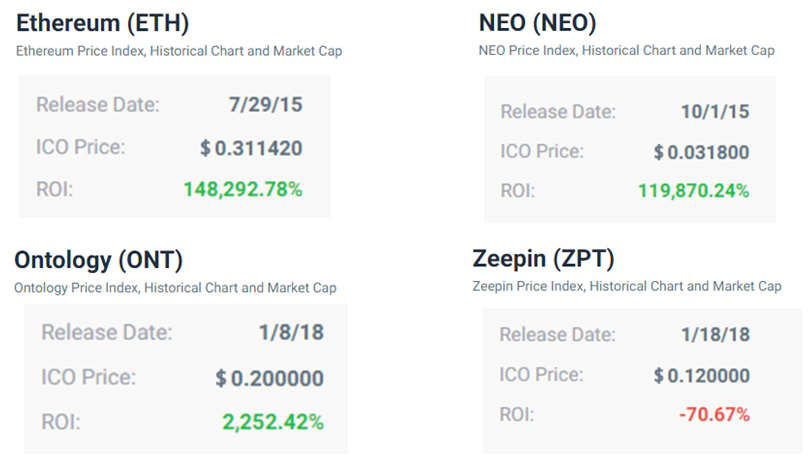The height and width of the screenshot is (457, 812).
Task: Select Ontology ICO price $0.200000
Action: (x=270, y=379)
